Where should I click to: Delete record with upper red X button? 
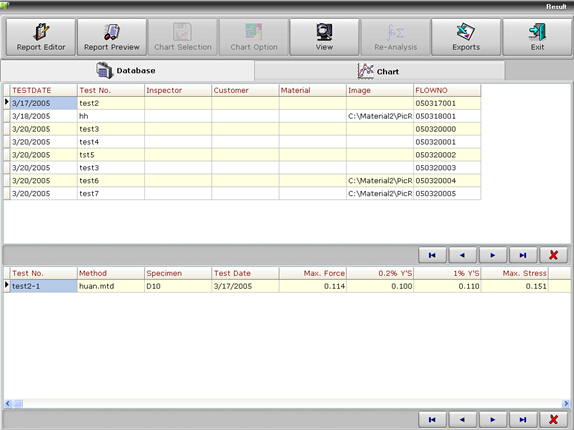(x=554, y=255)
